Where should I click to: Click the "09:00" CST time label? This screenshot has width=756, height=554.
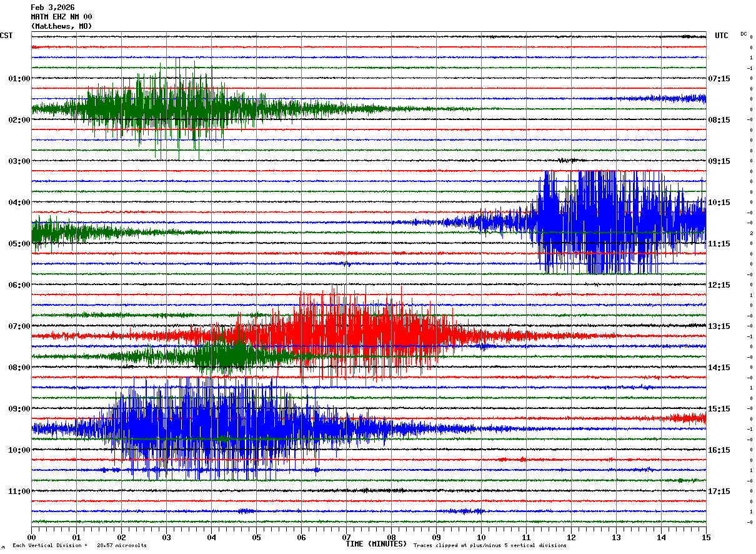coord(19,409)
